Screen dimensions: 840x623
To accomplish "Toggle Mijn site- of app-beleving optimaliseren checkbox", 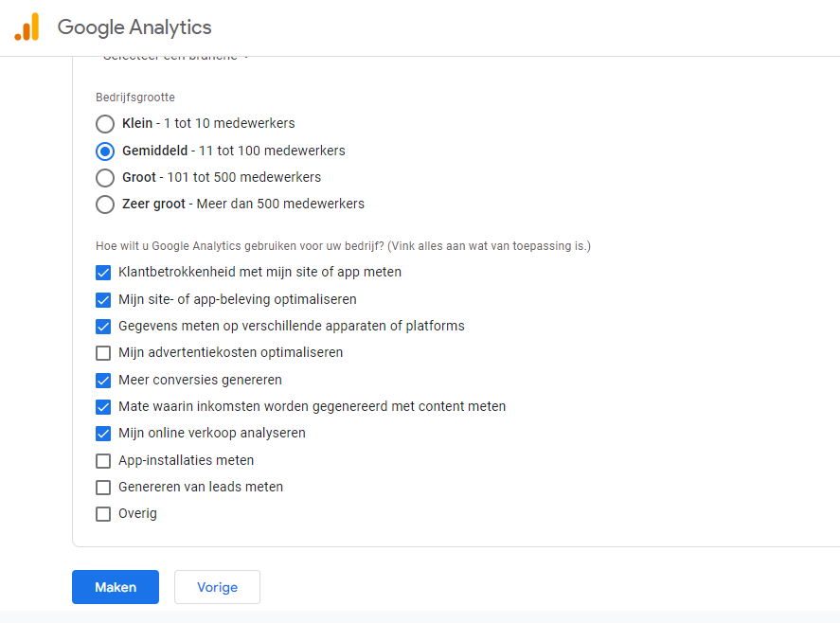I will click(103, 299).
